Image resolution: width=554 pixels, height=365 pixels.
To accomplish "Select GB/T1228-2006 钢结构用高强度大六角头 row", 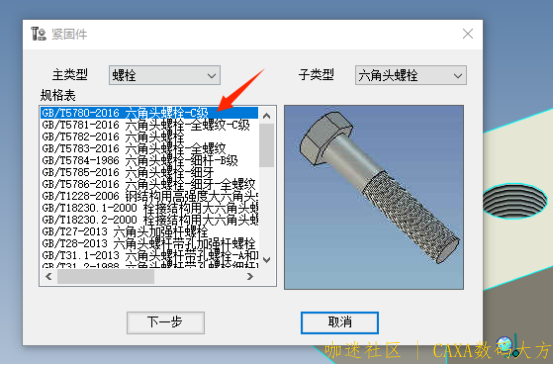I will [x=149, y=196].
